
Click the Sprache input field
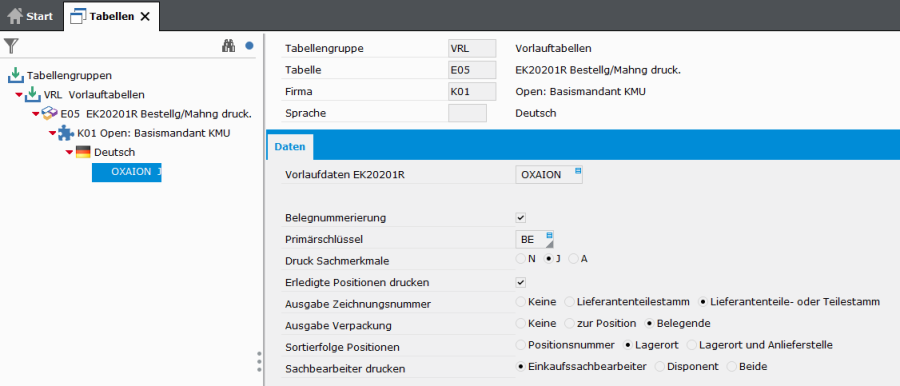(467, 113)
